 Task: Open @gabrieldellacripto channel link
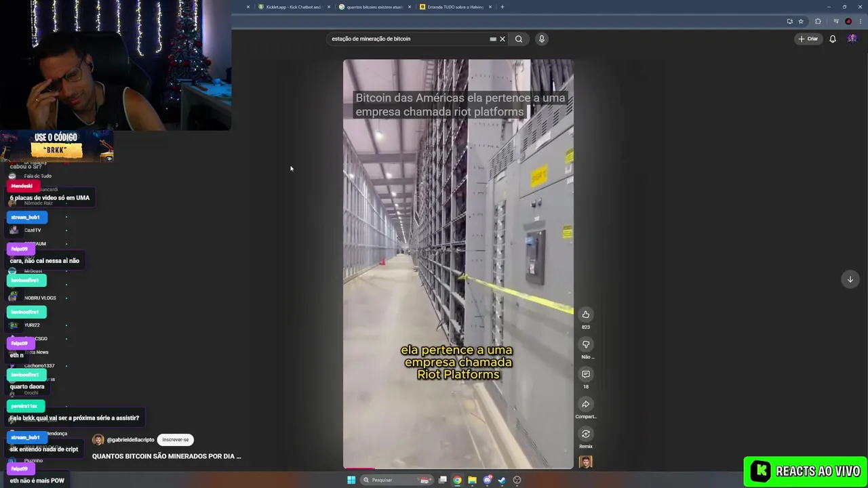[130, 440]
